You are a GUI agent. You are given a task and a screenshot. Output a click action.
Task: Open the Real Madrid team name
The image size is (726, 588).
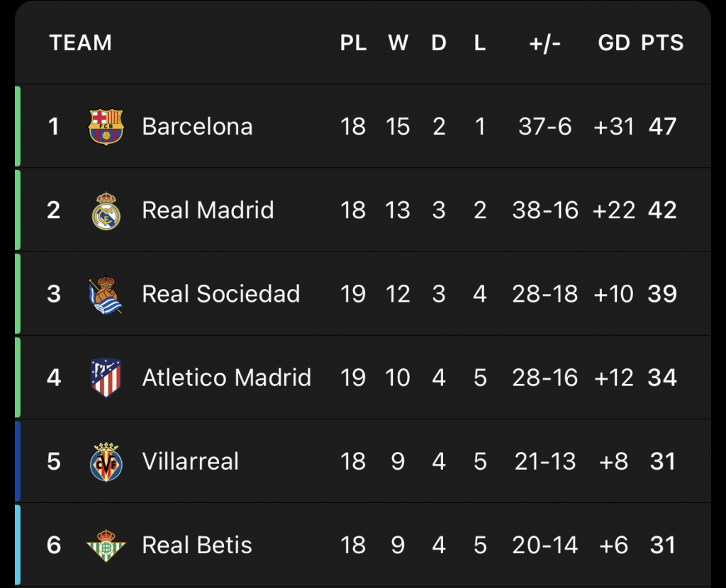pyautogui.click(x=208, y=210)
